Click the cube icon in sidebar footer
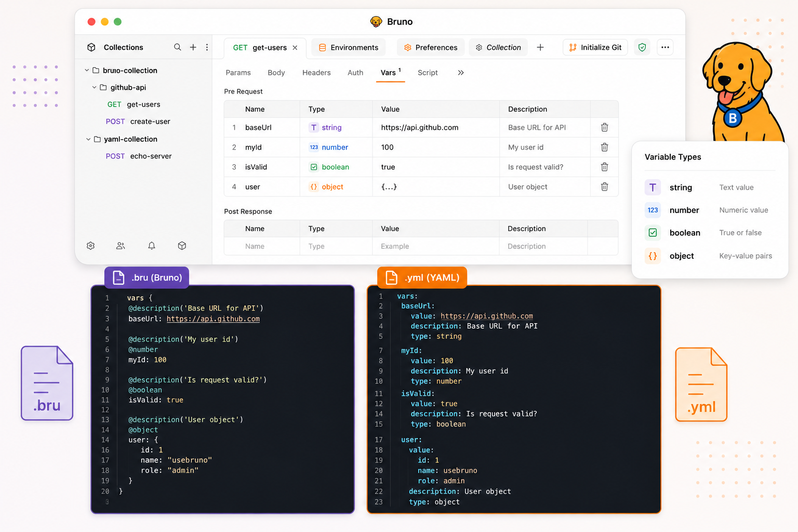The width and height of the screenshot is (798, 532). 182,246
